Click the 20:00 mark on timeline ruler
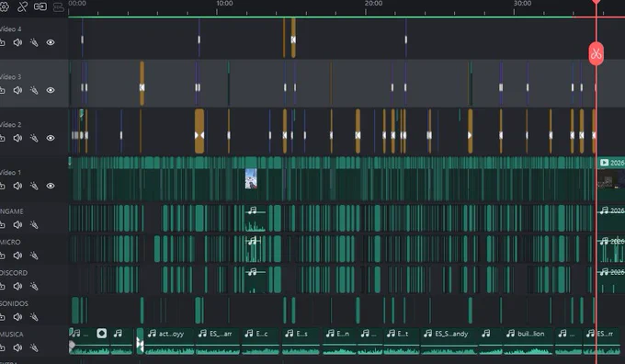Screen dimensions: 625x364 point(373,4)
